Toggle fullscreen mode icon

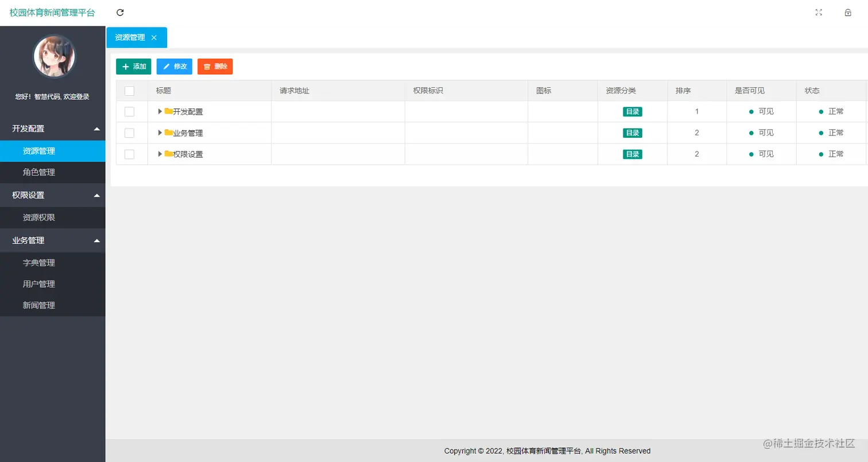[x=819, y=13]
